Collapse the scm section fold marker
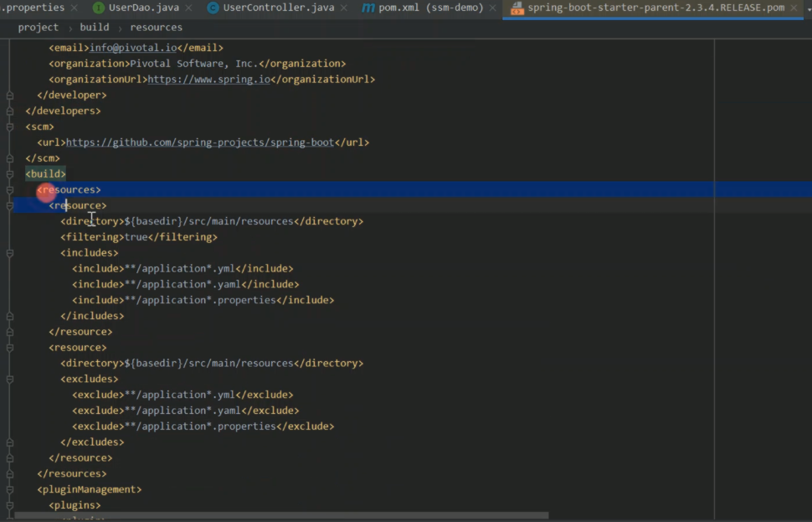 pos(8,126)
